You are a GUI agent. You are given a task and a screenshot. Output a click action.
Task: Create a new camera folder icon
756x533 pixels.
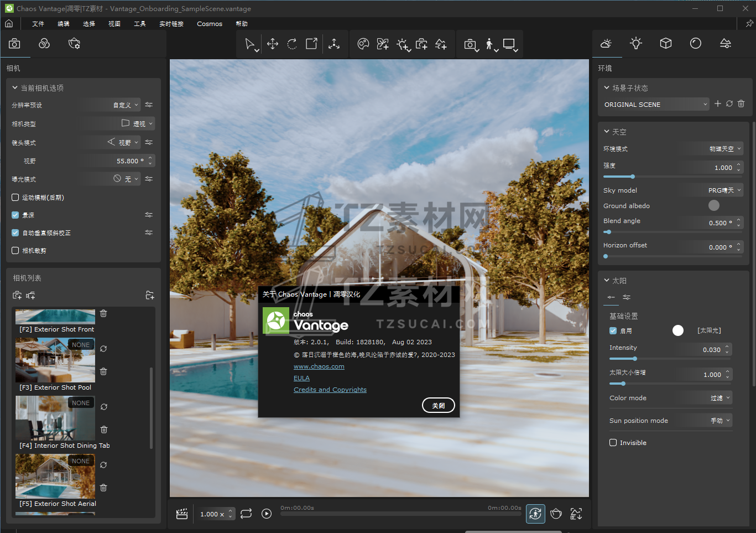(x=150, y=295)
